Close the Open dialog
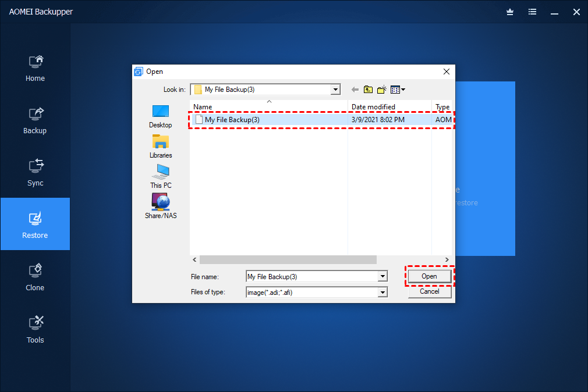This screenshot has width=588, height=392. coord(447,72)
